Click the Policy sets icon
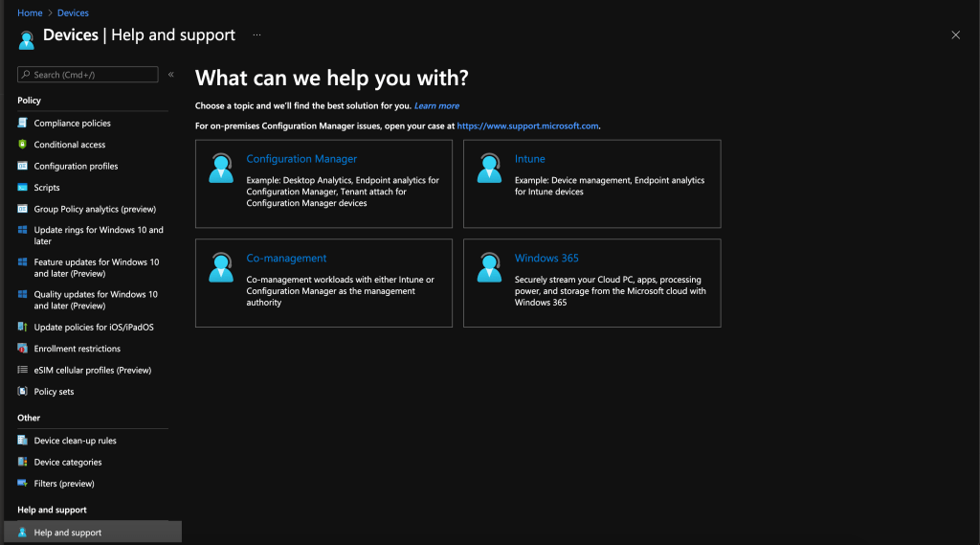This screenshot has height=545, width=980. (22, 392)
